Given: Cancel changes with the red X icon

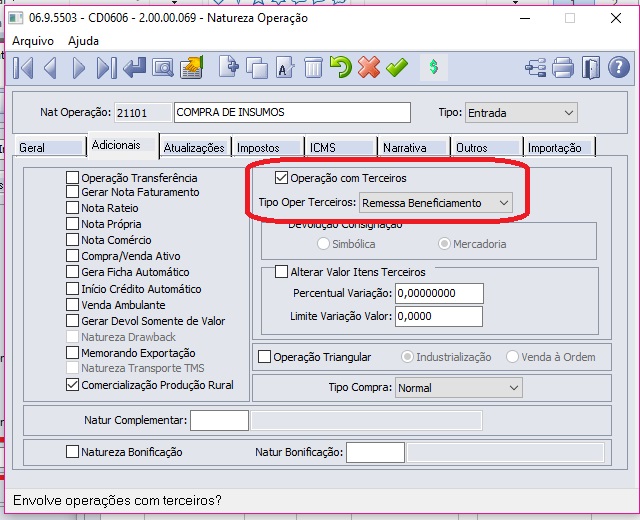Looking at the screenshot, I should 369,67.
